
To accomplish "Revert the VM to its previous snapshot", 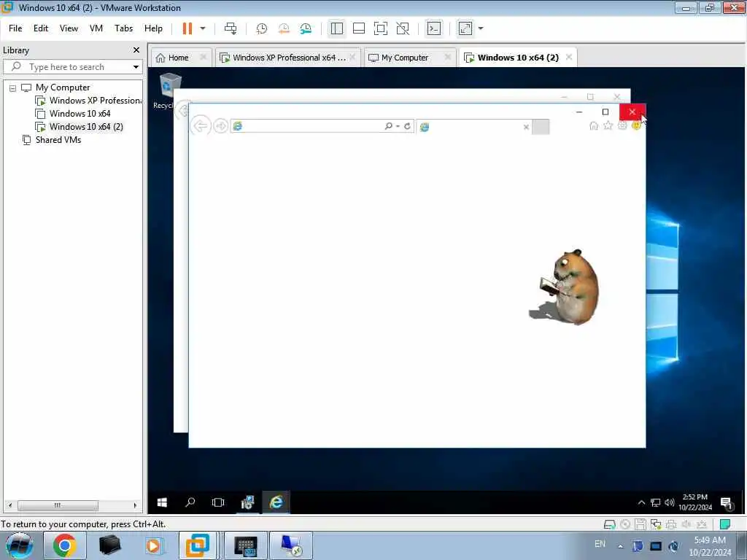I will tap(284, 28).
